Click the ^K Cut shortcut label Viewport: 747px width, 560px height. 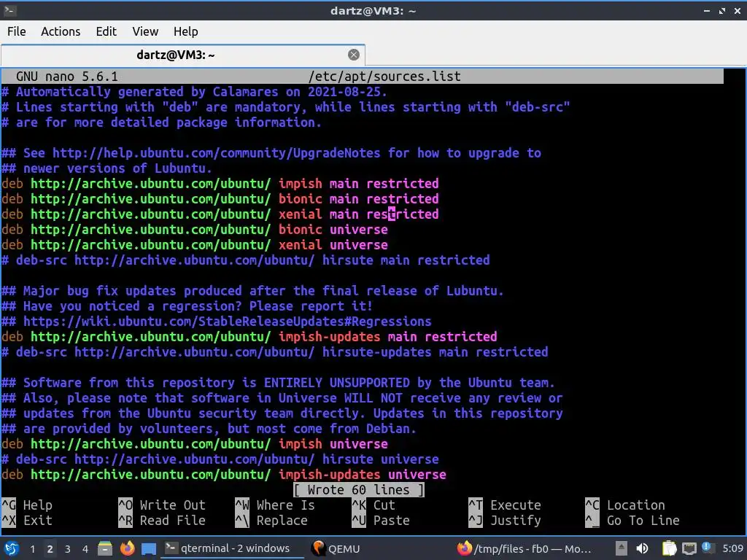point(373,505)
